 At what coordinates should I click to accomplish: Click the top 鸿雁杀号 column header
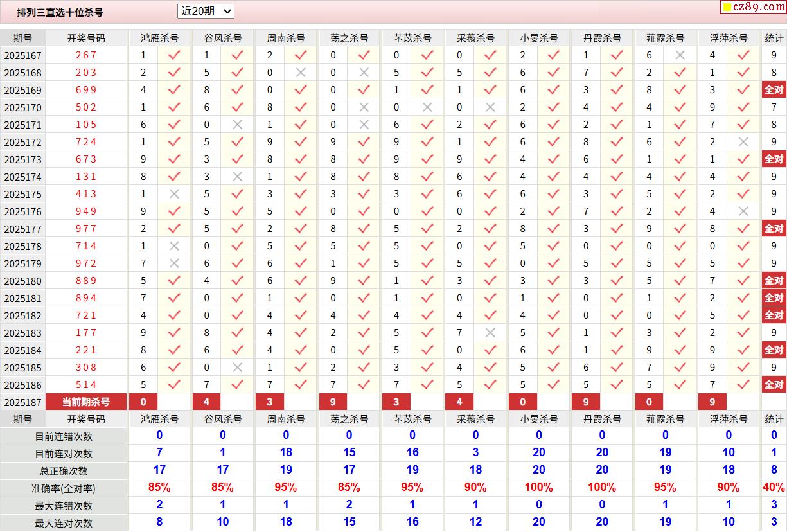tap(159, 38)
